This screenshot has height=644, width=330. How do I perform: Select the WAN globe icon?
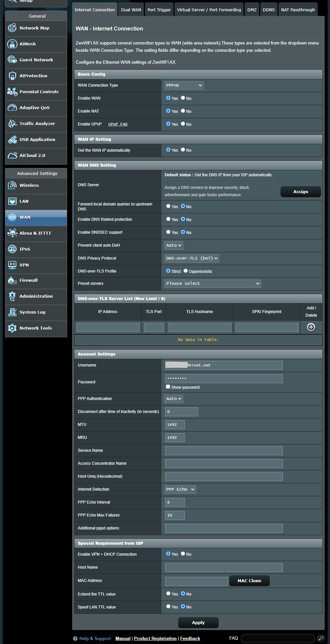click(12, 217)
